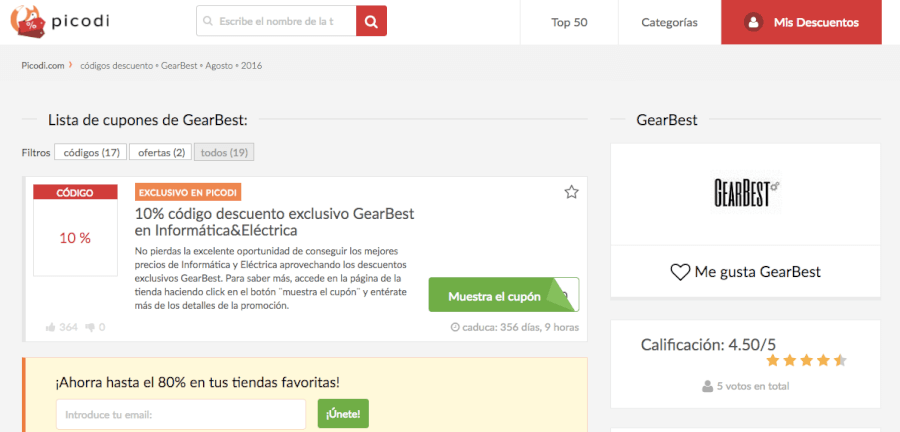Click the heart icon next to Me gusta GearBest
Image resolution: width=900 pixels, height=432 pixels.
tap(680, 272)
